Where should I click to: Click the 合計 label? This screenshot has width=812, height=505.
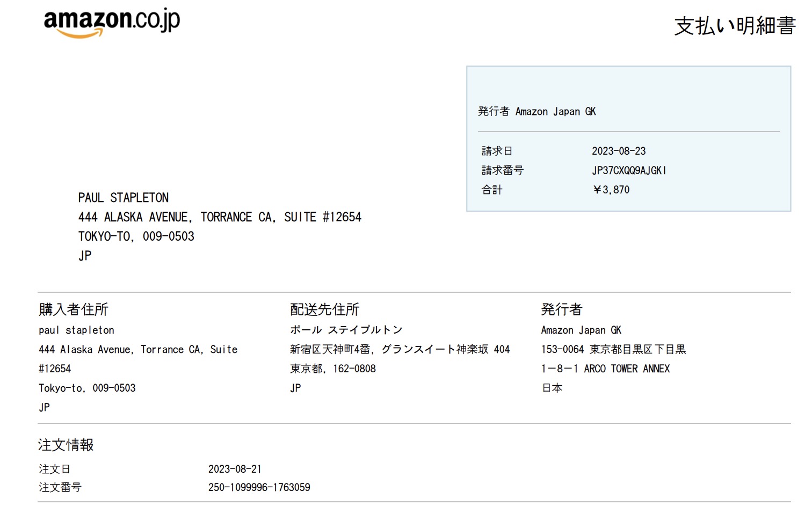(492, 190)
